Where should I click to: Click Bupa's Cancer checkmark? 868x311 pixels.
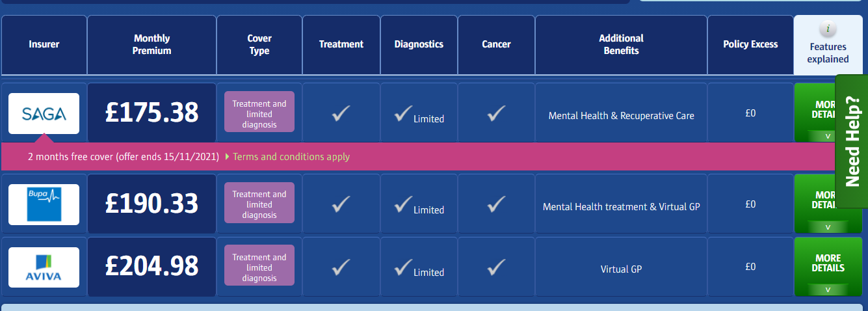496,204
